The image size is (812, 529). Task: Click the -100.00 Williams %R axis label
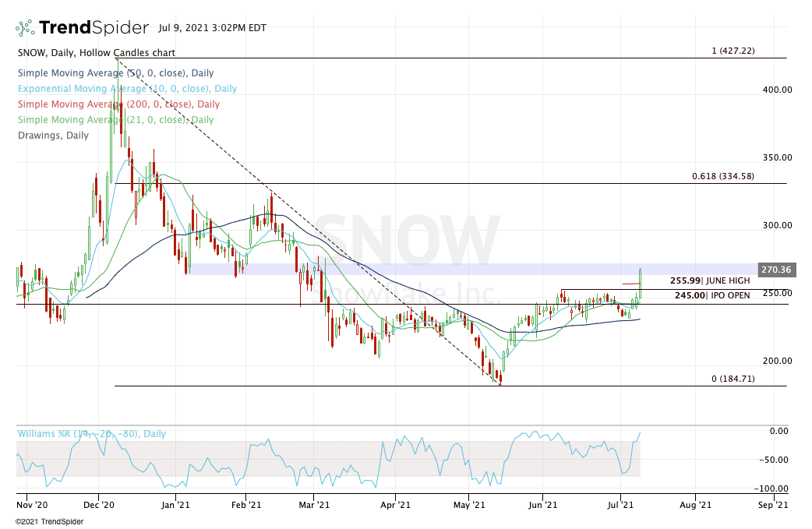pos(771,488)
